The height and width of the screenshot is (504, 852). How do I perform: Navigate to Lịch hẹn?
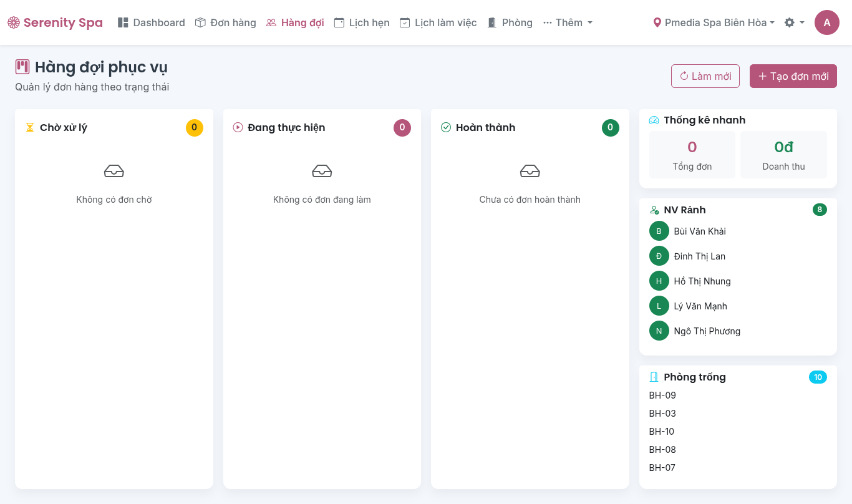coord(362,22)
